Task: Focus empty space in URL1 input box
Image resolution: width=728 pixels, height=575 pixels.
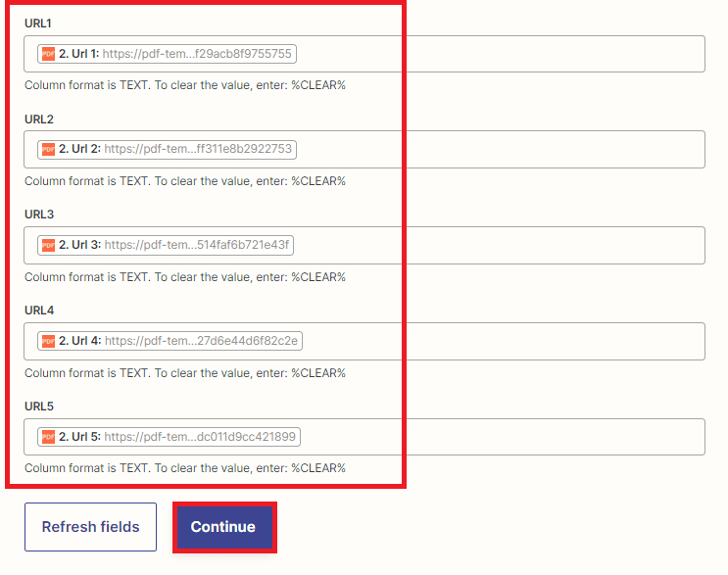Action: pos(500,54)
